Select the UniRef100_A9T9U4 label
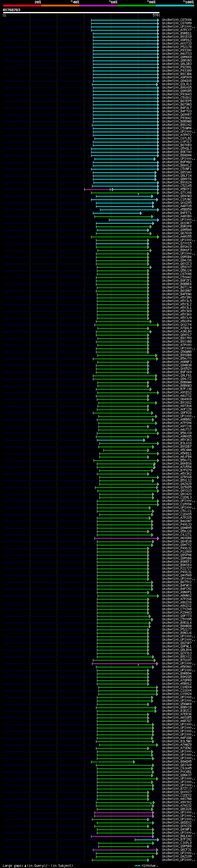 click(x=177, y=406)
